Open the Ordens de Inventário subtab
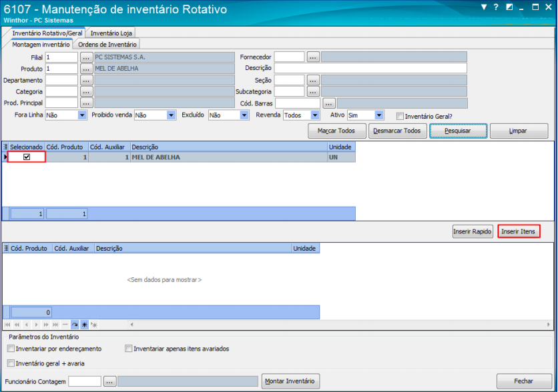The height and width of the screenshot is (392, 558). [107, 45]
